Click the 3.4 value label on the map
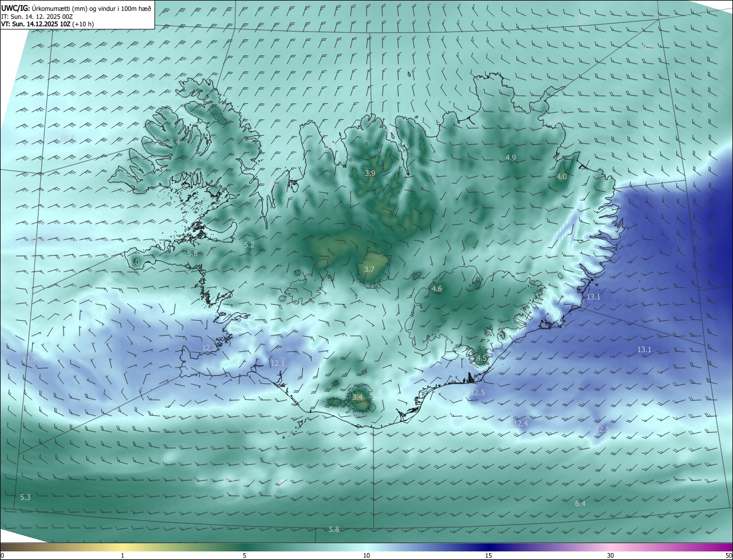 357,397
